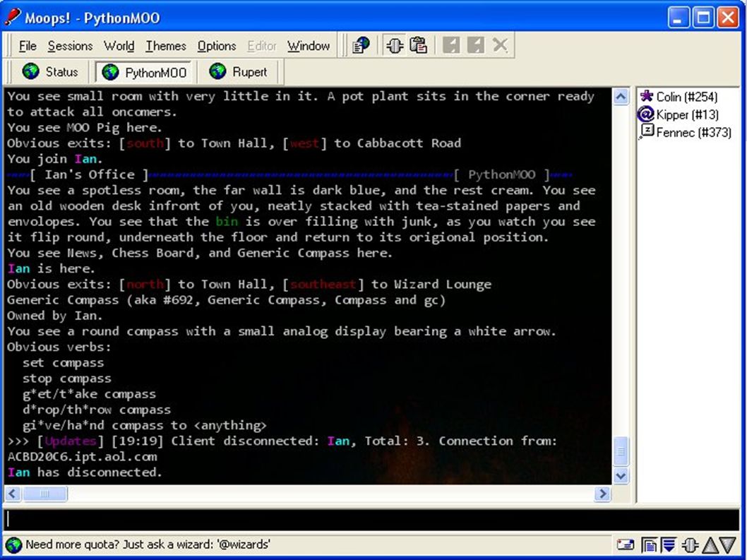
Task: Switch to the PythonMOO tab
Action: 143,73
